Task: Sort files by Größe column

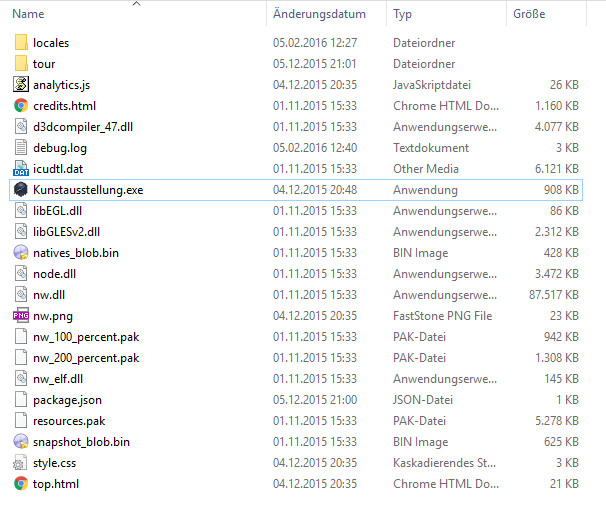Action: coord(529,15)
